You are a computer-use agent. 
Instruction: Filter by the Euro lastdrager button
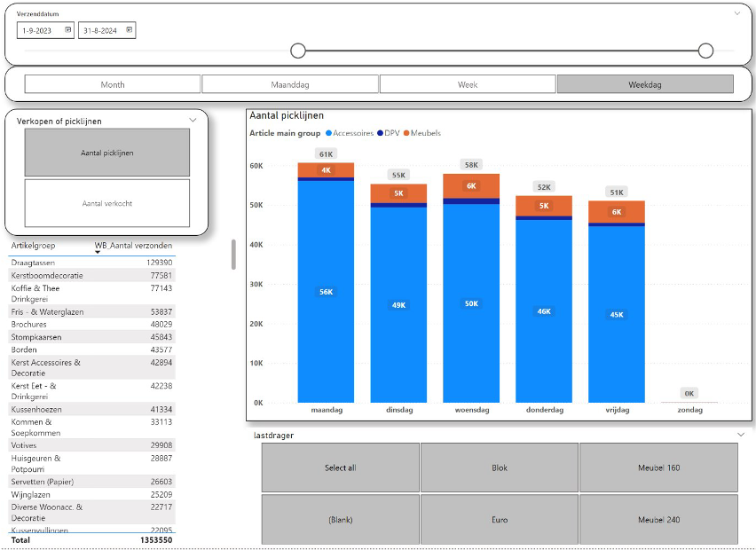(500, 519)
